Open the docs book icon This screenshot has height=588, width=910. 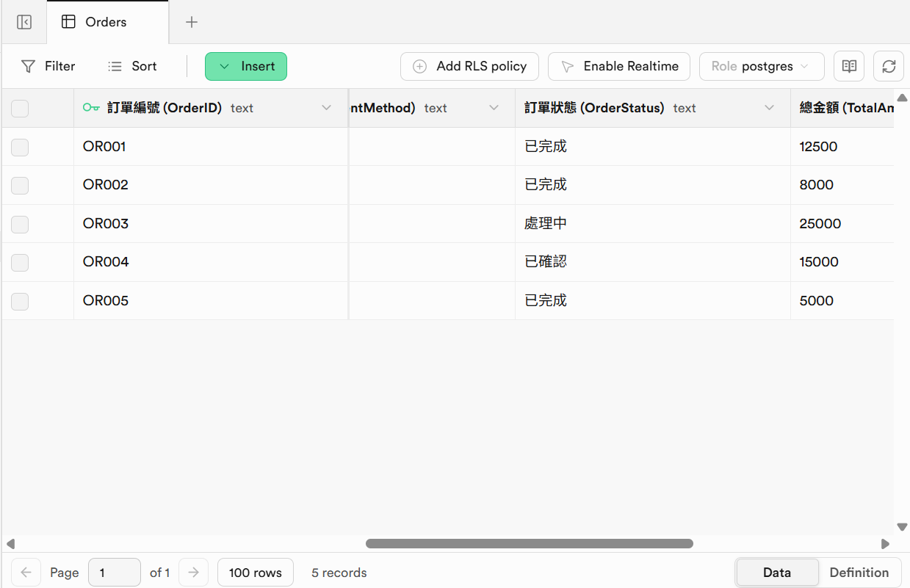point(849,66)
